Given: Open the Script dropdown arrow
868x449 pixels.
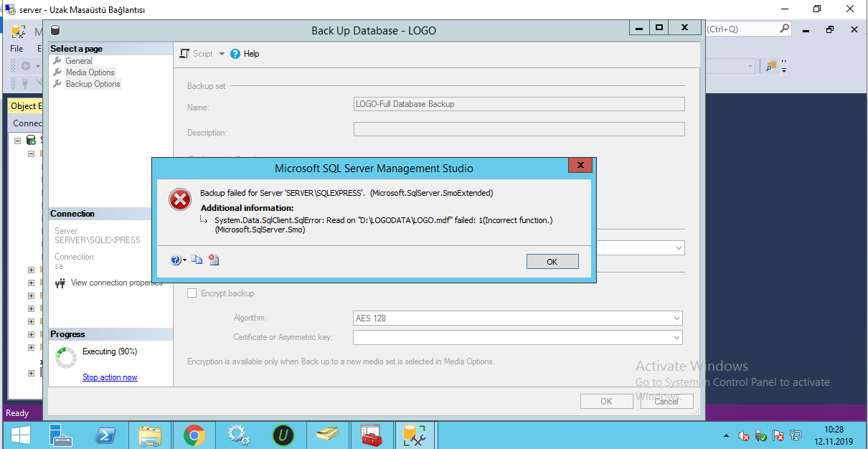Looking at the screenshot, I should tap(222, 54).
